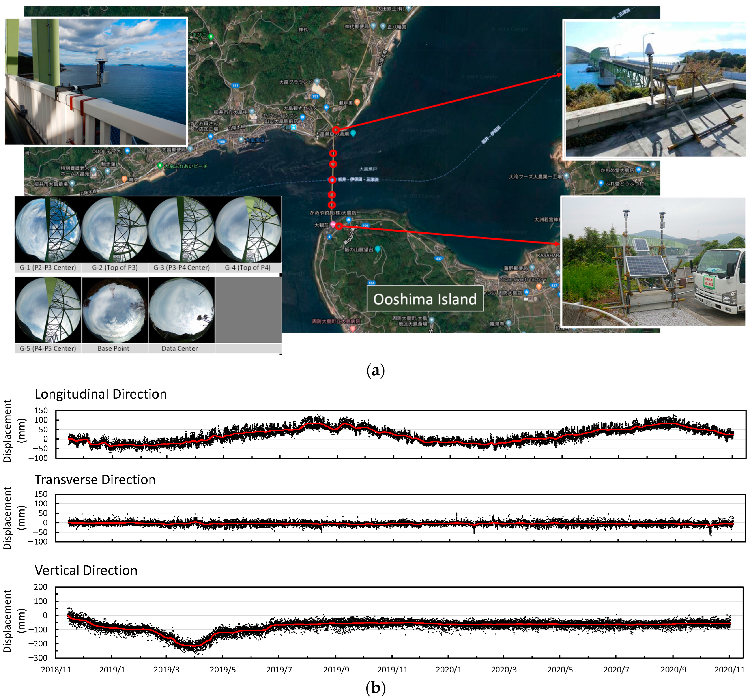Click the pink hotel pin at 大観荘
This screenshot has width=750, height=700.
pyautogui.click(x=333, y=224)
